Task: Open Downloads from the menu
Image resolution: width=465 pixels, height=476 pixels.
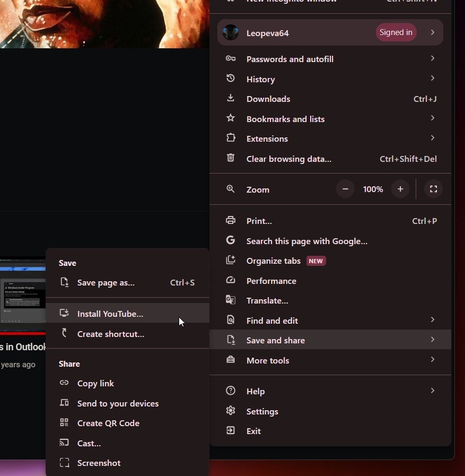Action: click(x=330, y=99)
